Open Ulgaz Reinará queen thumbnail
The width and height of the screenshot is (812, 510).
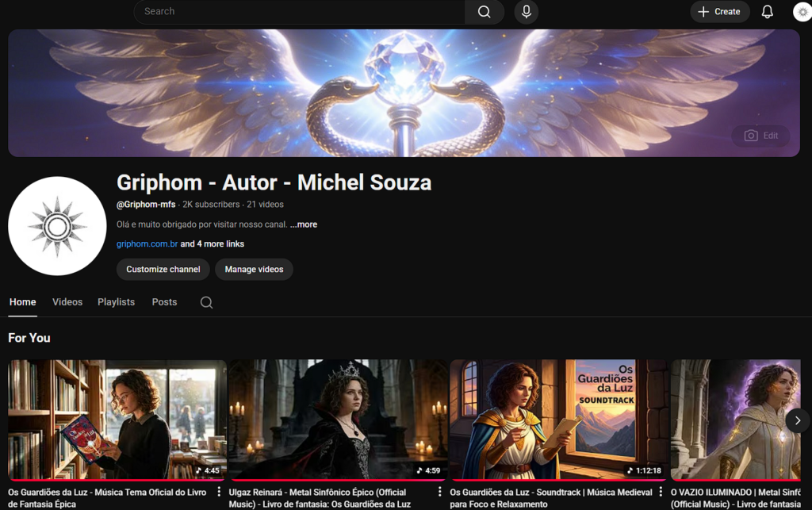coord(338,420)
